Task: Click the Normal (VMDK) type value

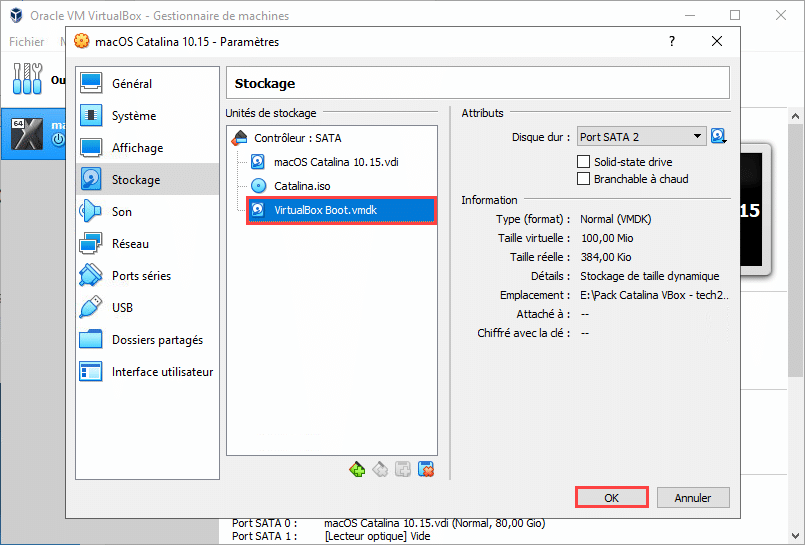Action: click(x=616, y=219)
